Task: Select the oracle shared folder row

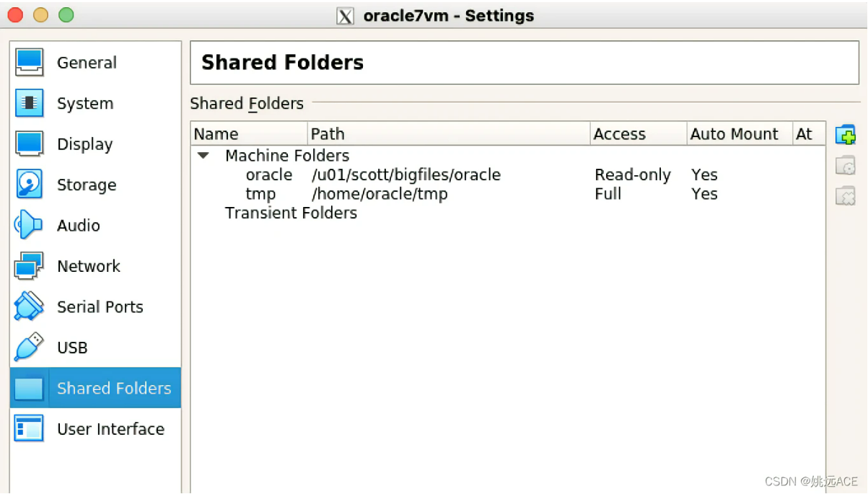Action: pyautogui.click(x=269, y=175)
